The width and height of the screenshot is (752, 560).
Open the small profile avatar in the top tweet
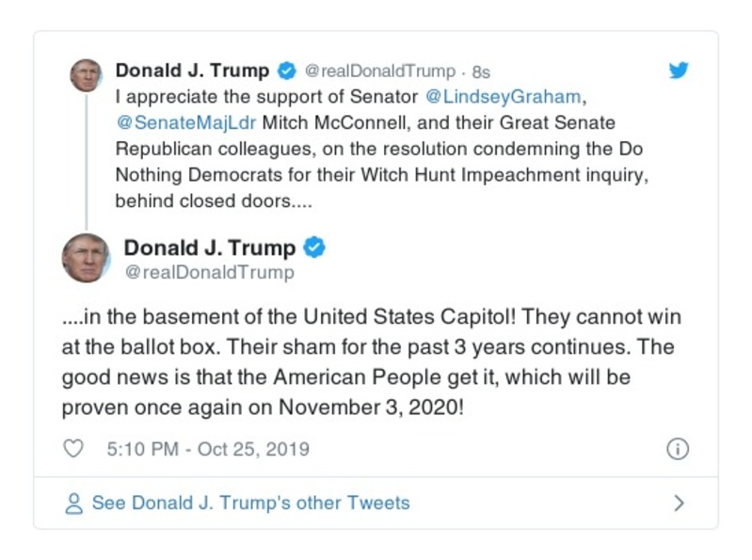pyautogui.click(x=86, y=75)
